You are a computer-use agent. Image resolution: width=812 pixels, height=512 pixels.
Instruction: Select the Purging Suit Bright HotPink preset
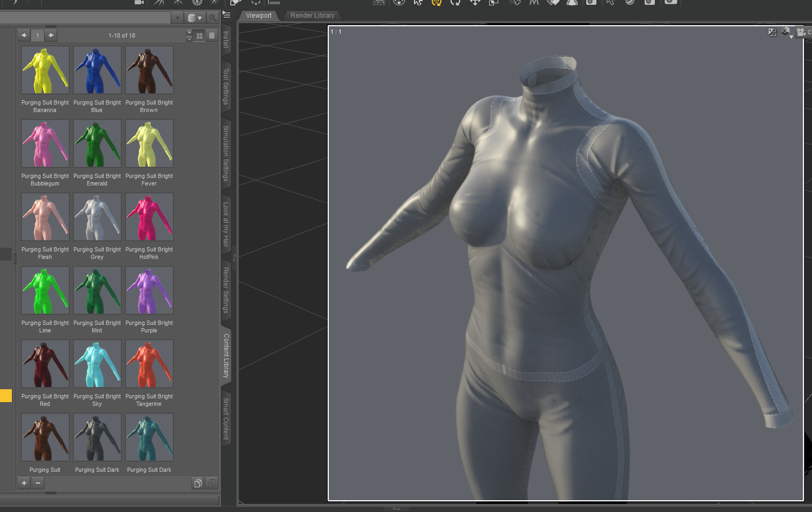[149, 217]
